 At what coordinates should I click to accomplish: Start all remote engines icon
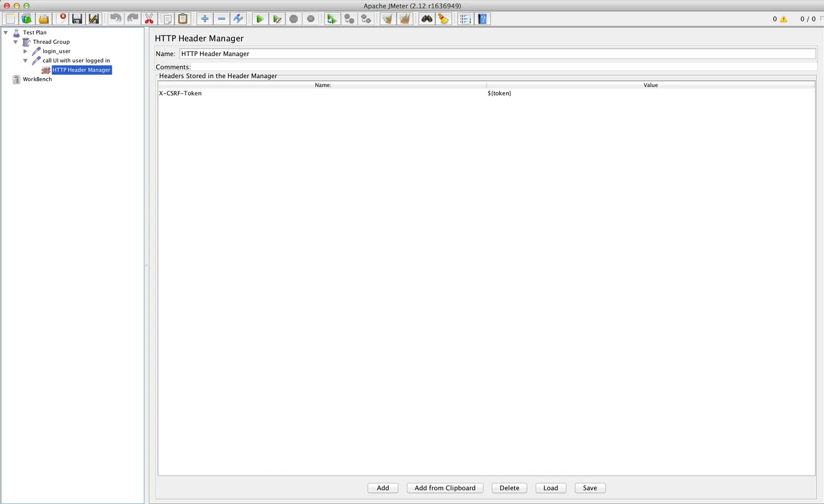pos(332,19)
